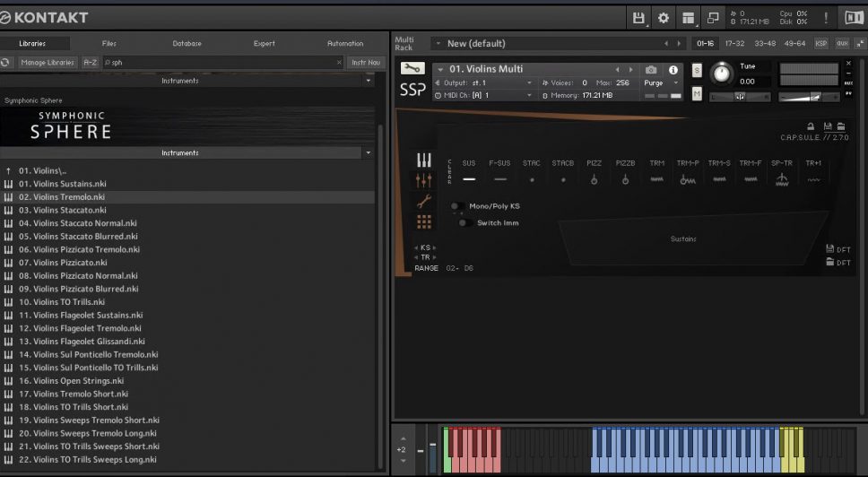
Task: Select the SP-TR articulation slot
Action: tap(782, 171)
